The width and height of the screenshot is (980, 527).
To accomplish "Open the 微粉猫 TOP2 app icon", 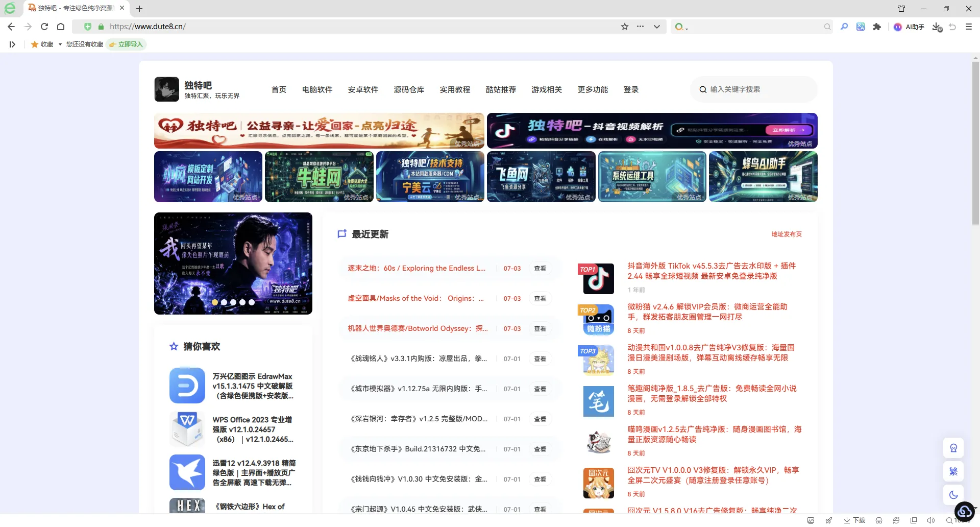I will coord(598,320).
